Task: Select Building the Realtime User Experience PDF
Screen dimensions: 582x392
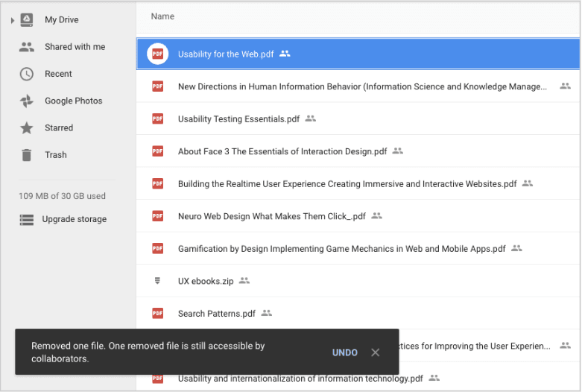Action: pos(347,184)
